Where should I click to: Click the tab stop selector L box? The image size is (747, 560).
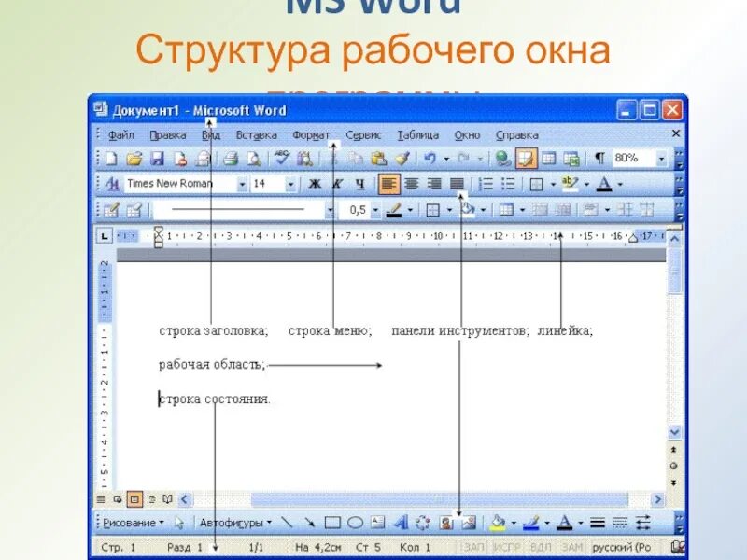[105, 236]
